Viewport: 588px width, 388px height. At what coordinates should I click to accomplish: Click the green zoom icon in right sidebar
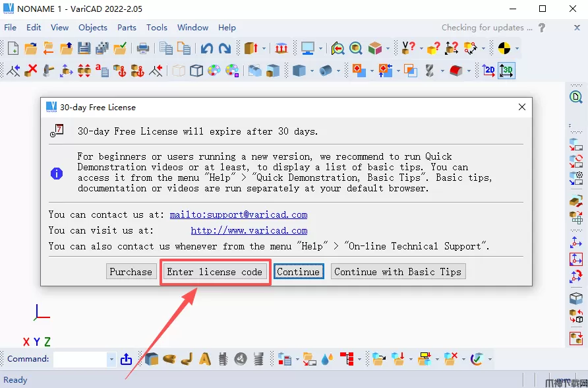pos(575,97)
